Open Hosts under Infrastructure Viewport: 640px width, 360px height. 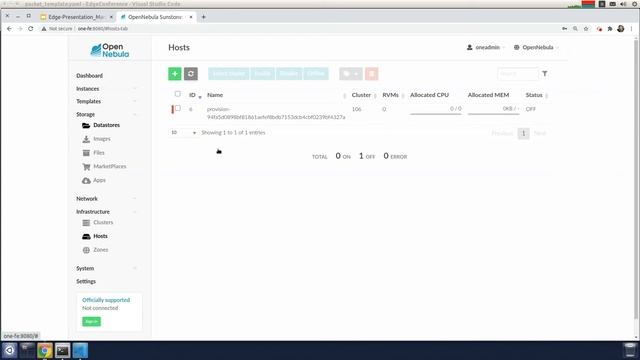point(95,236)
